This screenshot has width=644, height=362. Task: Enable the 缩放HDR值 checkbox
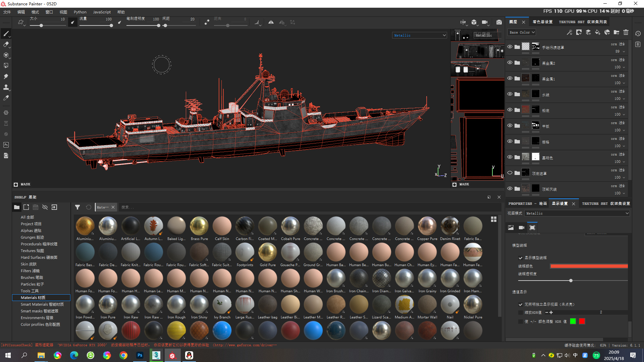click(521, 312)
